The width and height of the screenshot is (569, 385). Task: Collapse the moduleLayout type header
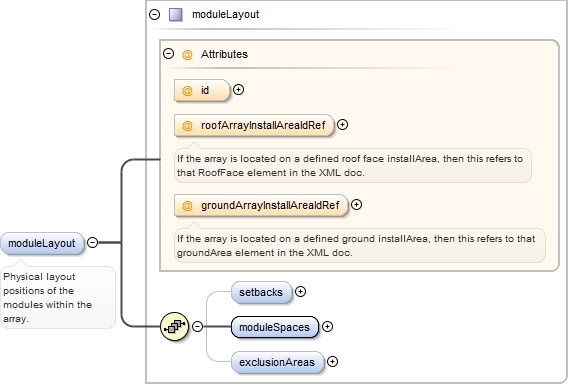[x=155, y=15]
